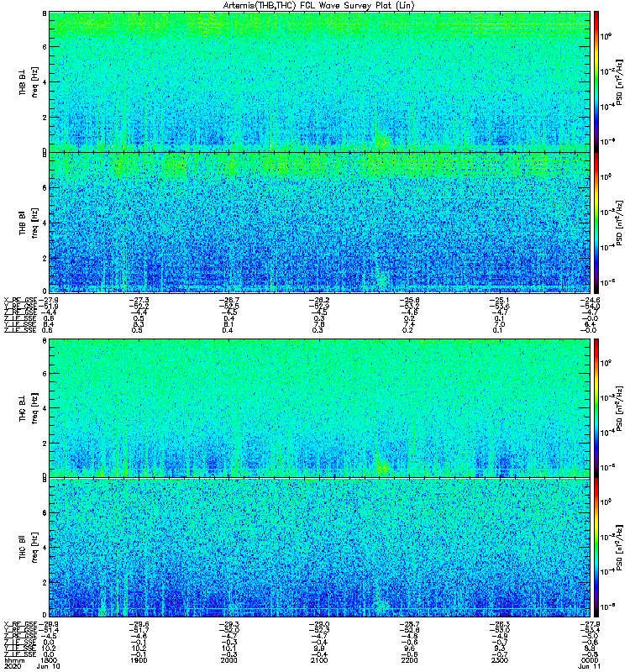Screen dimensions: 630x672
Task: Click inside the THC B∥ spectrogram panel
Action: point(319,548)
